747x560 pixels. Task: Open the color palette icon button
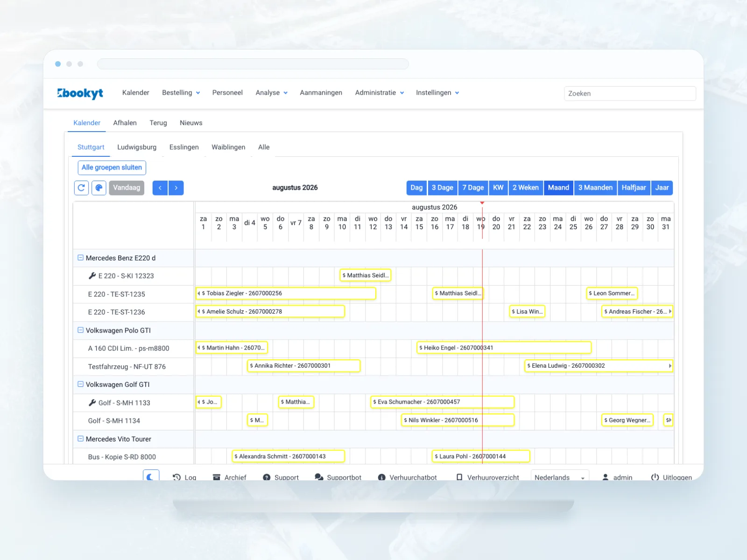pyautogui.click(x=99, y=188)
